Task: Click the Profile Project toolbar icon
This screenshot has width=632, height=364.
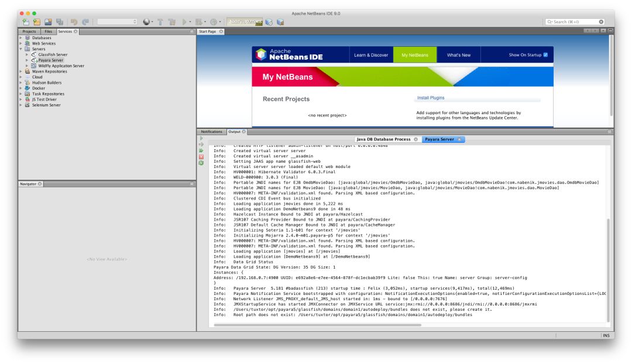Action: [214, 22]
